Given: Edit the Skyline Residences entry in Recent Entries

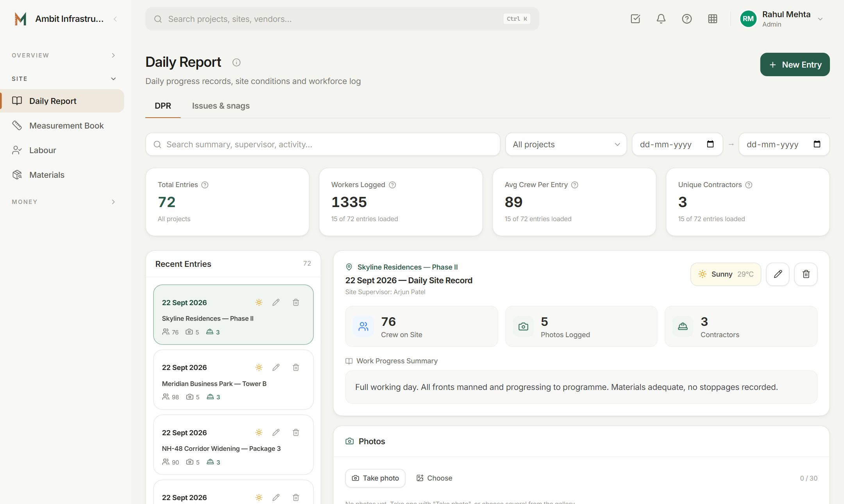Looking at the screenshot, I should [x=276, y=302].
